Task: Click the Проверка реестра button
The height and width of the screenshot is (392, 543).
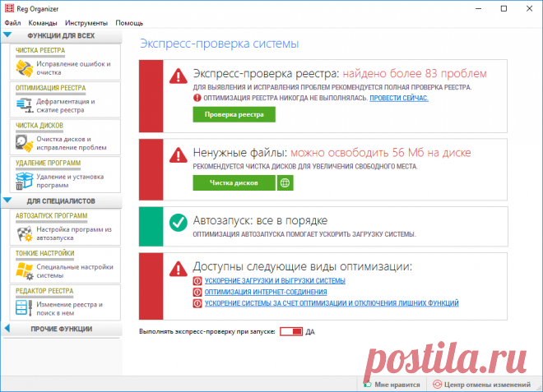Action: click(x=234, y=114)
